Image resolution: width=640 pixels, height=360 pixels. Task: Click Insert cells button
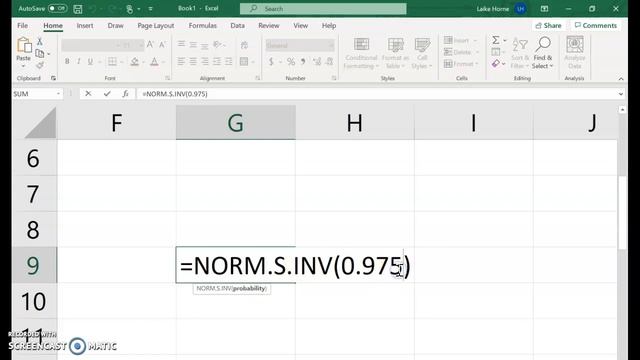click(x=460, y=40)
